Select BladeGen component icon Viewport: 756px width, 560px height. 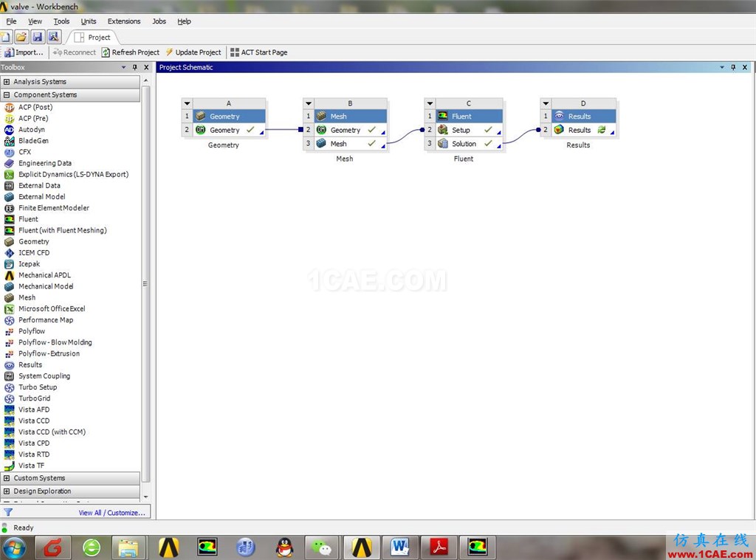pyautogui.click(x=9, y=141)
